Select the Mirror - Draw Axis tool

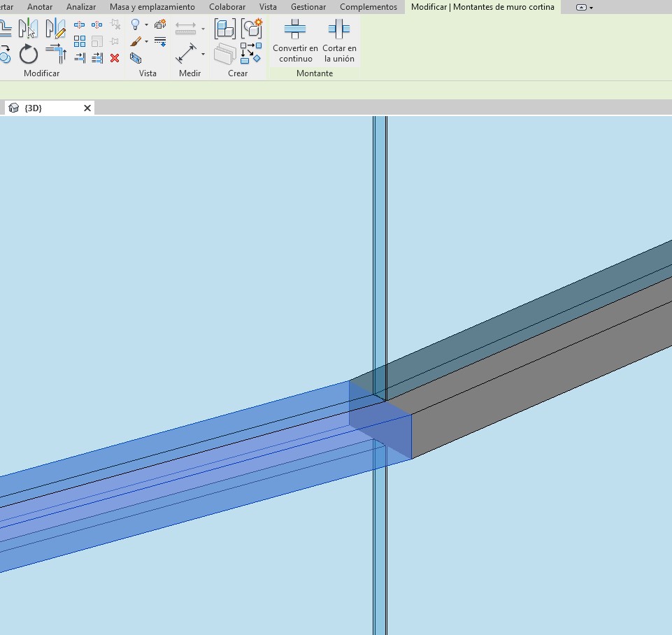coord(55,29)
